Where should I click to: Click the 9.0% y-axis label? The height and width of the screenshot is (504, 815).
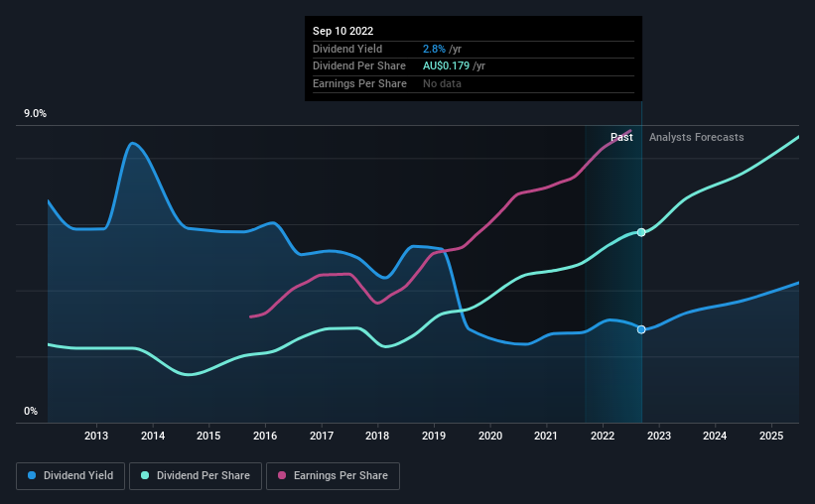pyautogui.click(x=35, y=114)
